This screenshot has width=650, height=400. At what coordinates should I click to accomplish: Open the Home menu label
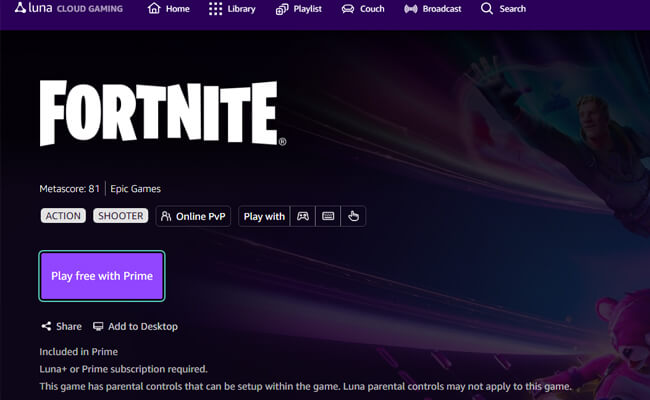178,9
